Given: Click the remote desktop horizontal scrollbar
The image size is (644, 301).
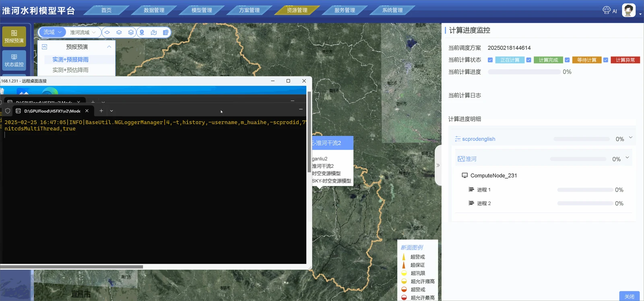Looking at the screenshot, I should [x=72, y=267].
